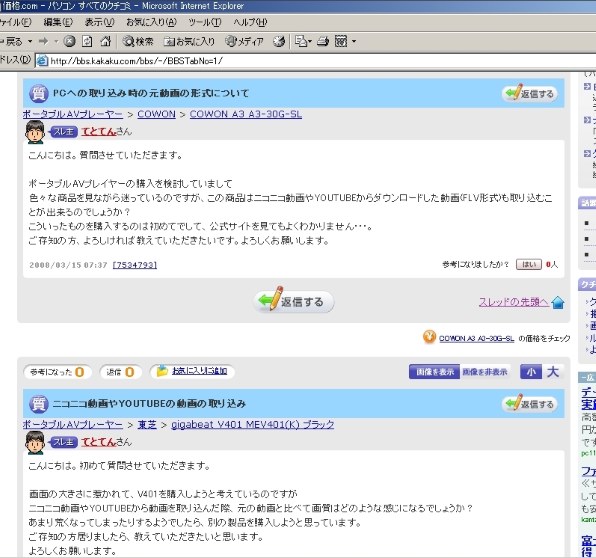
Task: Open ポータブルAVプレーヤー link in COWON breadcrumb
Action: coord(73,114)
